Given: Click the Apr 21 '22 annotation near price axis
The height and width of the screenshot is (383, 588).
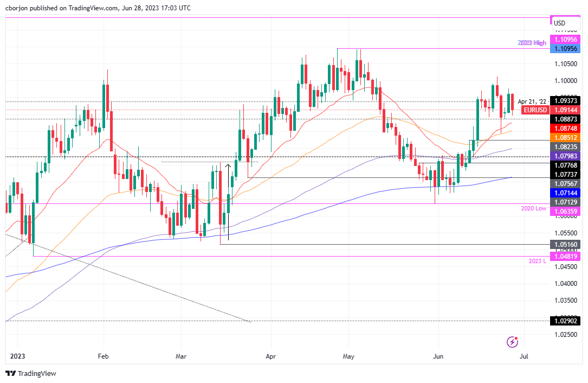Looking at the screenshot, I should point(533,101).
